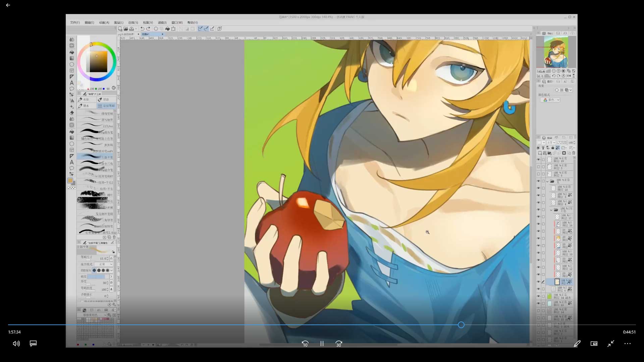644x362 pixels.
Task: Select the Eraser tool
Action: pyautogui.click(x=71, y=113)
